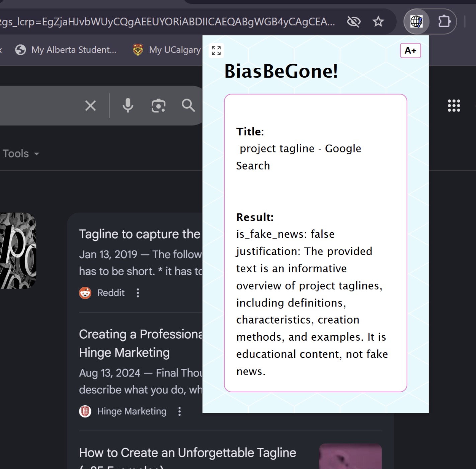476x469 pixels.
Task: Open the Extensions puzzle piece menu
Action: click(444, 22)
